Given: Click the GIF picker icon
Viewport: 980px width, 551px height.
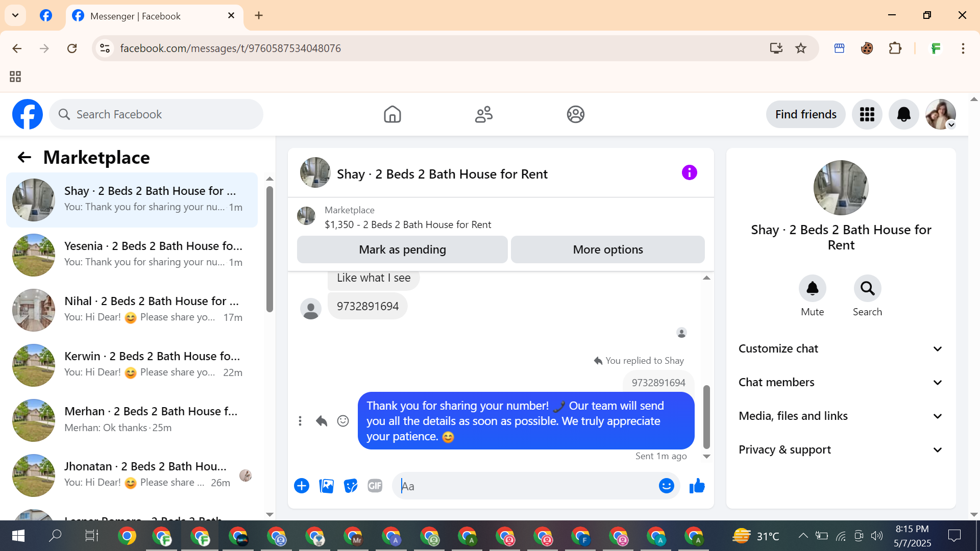Looking at the screenshot, I should [375, 486].
